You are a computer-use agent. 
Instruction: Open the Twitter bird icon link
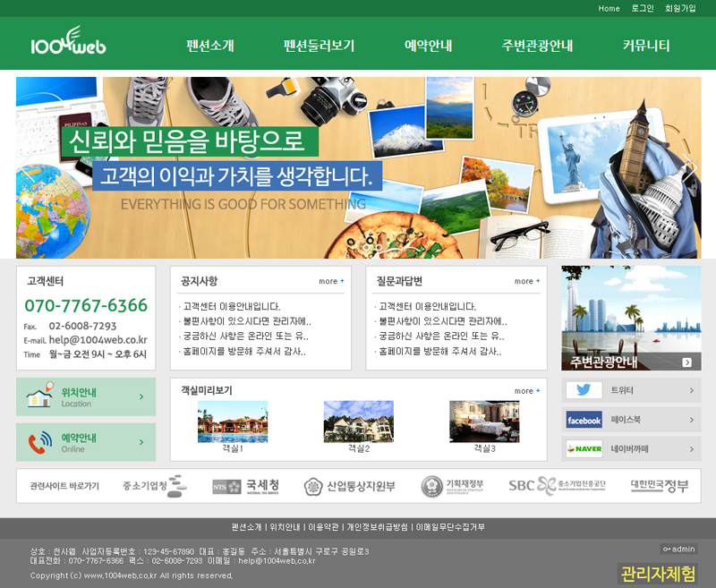click(x=584, y=390)
